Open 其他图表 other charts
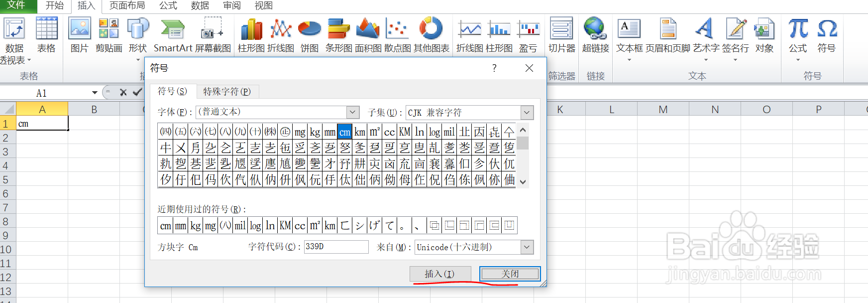Screen dimensions: 868x303 432,35
